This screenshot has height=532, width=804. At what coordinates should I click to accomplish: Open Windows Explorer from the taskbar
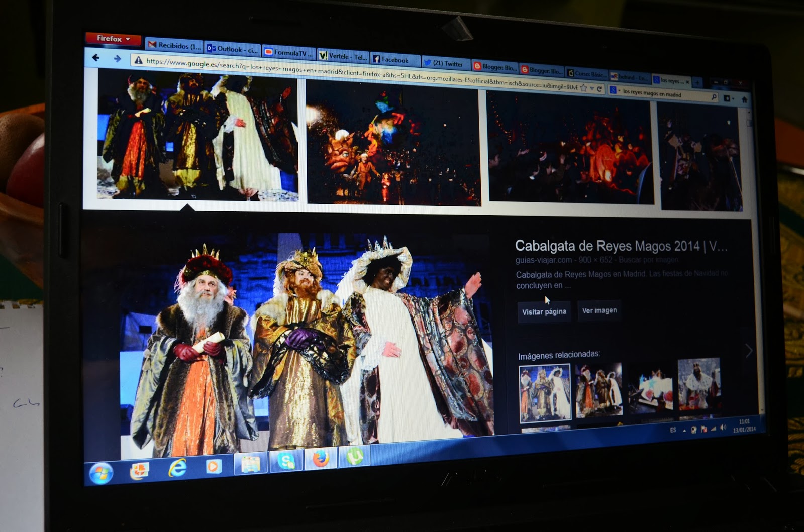tap(250, 464)
